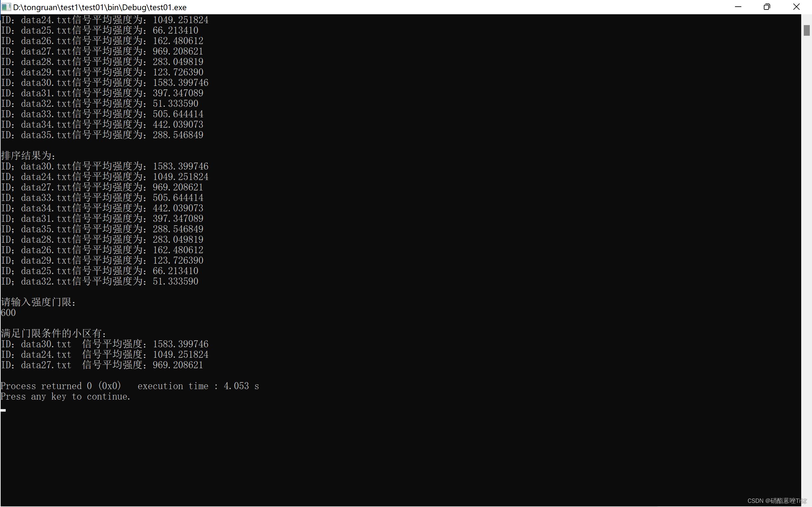812x507 pixels.
Task: Click the 请输入强度门限 prompt line
Action: 39,302
